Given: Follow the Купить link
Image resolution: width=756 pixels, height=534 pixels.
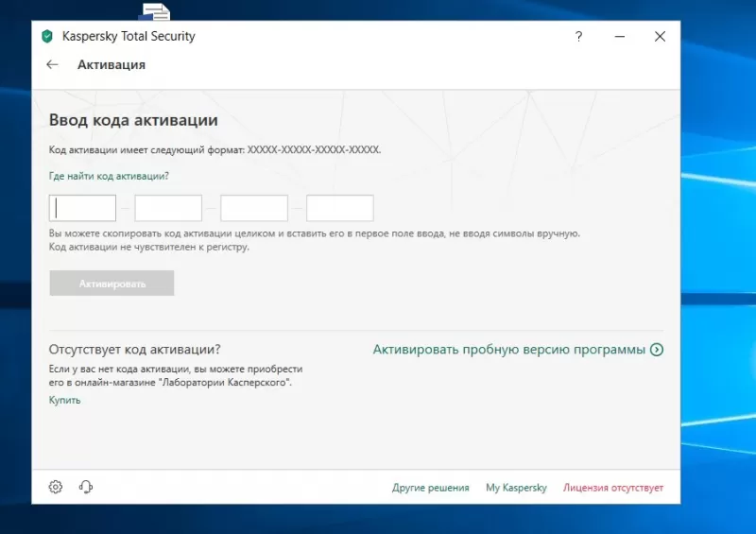Looking at the screenshot, I should coord(64,400).
